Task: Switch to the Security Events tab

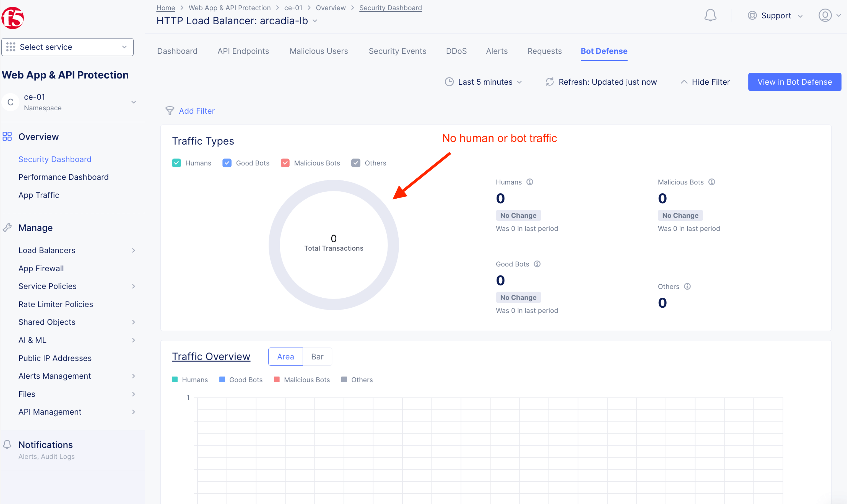Action: point(397,51)
